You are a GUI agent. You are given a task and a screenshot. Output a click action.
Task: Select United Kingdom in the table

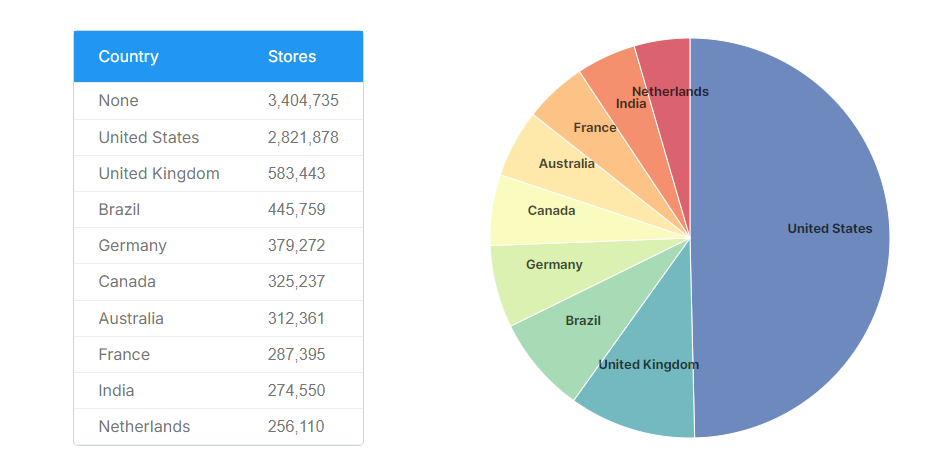(159, 174)
